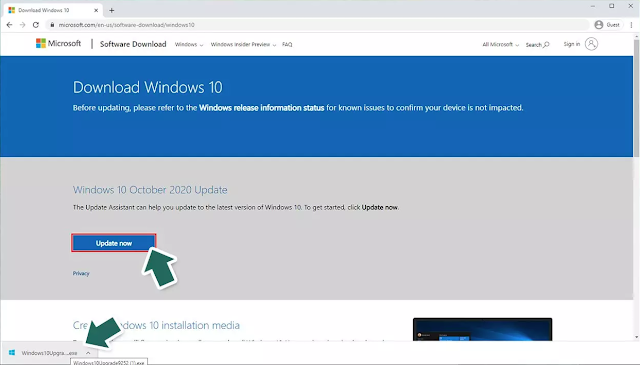Click the Sign in account icon

click(591, 44)
